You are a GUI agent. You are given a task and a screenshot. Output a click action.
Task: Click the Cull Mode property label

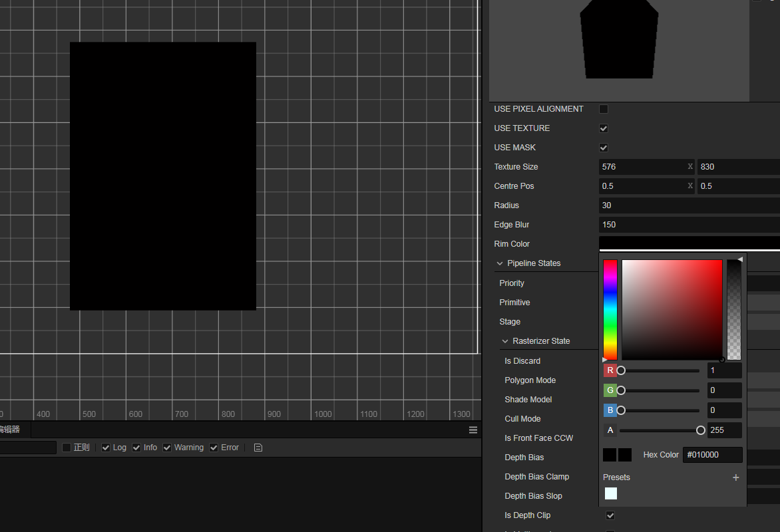[522, 419]
